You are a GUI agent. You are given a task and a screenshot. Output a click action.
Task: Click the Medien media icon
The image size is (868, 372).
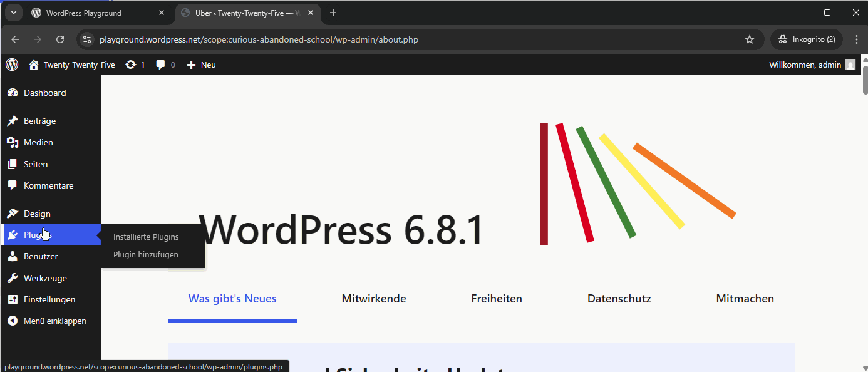(x=13, y=142)
